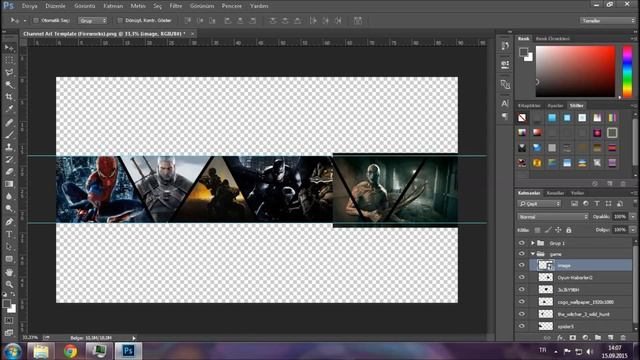The image size is (640, 360).
Task: Create a new adjustment layer icon
Action: (585, 338)
